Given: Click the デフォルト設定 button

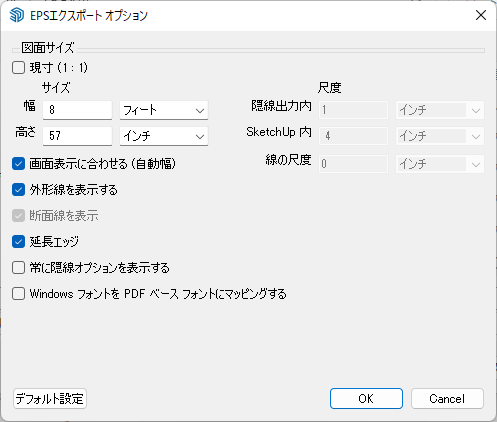Looking at the screenshot, I should pos(50,398).
